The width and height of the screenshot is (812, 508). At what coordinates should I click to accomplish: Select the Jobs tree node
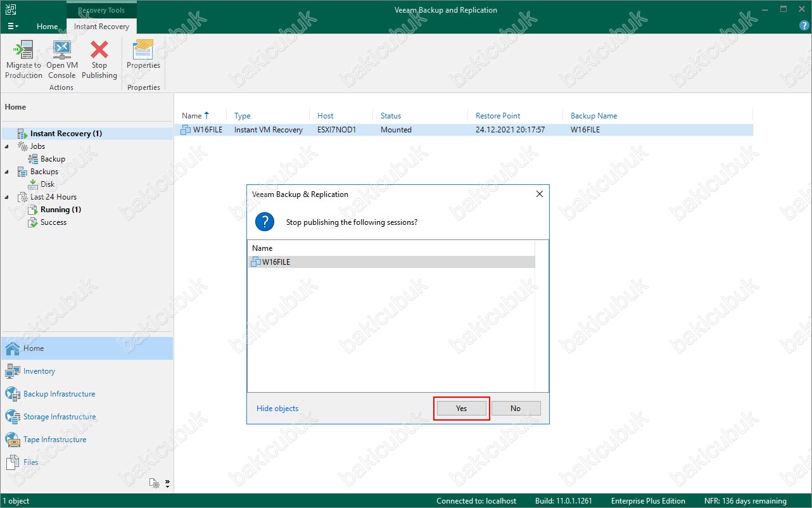point(37,146)
